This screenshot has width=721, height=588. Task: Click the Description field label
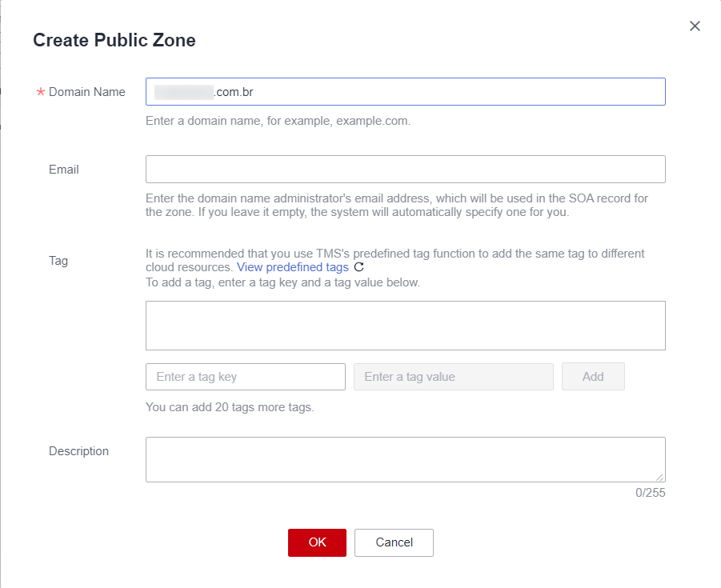(x=78, y=451)
